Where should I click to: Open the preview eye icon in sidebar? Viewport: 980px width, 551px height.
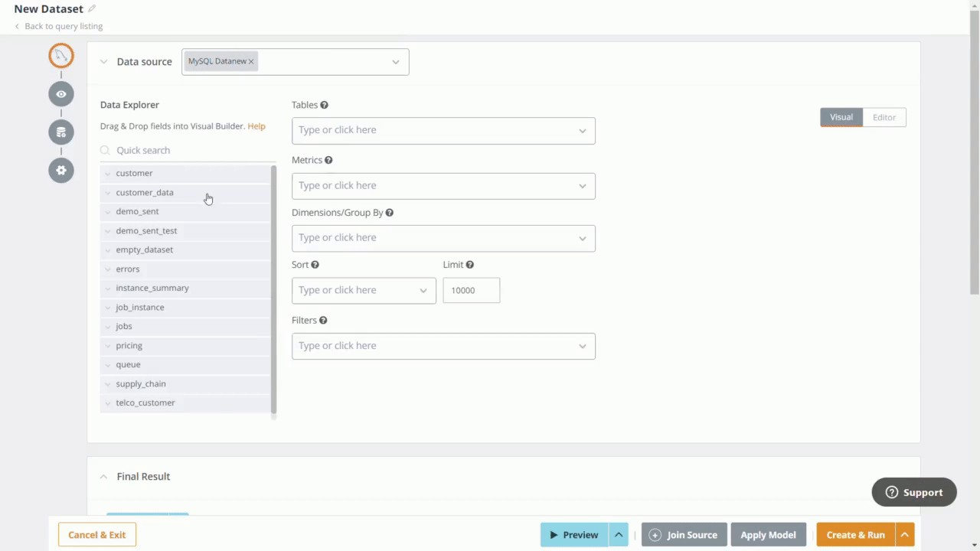(60, 93)
